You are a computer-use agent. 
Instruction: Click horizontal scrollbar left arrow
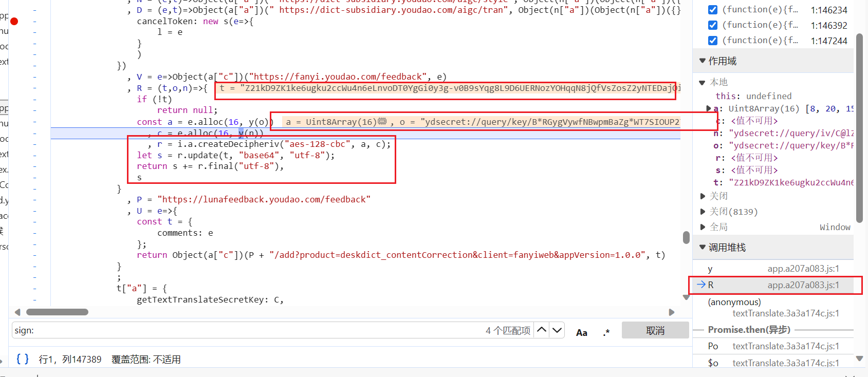(x=17, y=312)
